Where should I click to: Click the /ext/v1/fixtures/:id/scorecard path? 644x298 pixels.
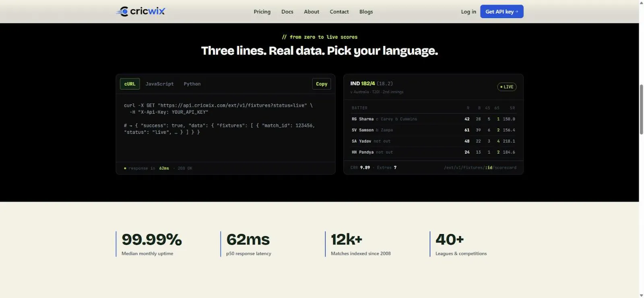click(480, 168)
